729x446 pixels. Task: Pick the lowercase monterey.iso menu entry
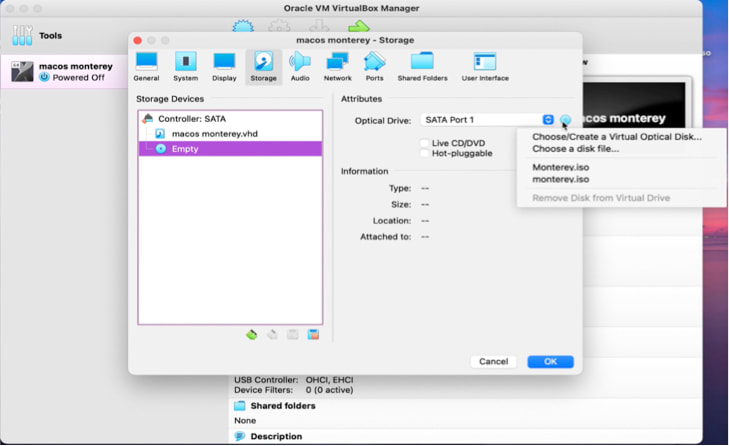tap(560, 179)
